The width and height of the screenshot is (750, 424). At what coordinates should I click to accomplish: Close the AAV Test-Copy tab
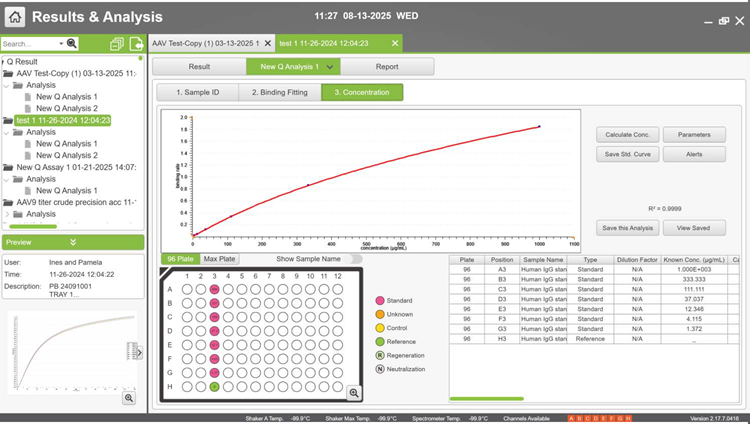click(266, 43)
